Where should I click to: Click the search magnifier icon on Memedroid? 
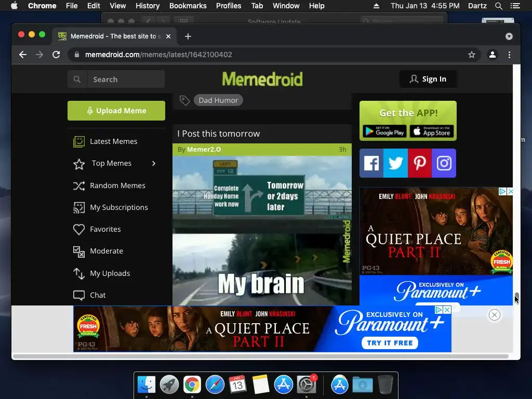[x=77, y=79]
